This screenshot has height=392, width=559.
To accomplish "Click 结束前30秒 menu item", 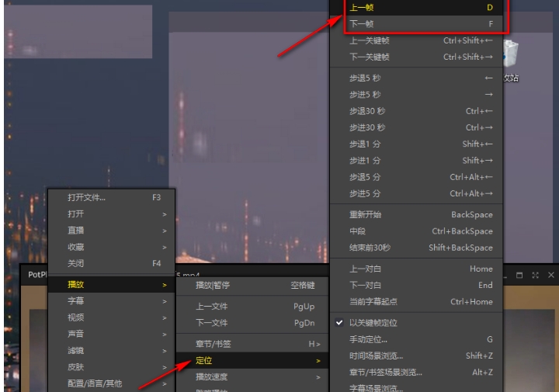I will click(416, 248).
